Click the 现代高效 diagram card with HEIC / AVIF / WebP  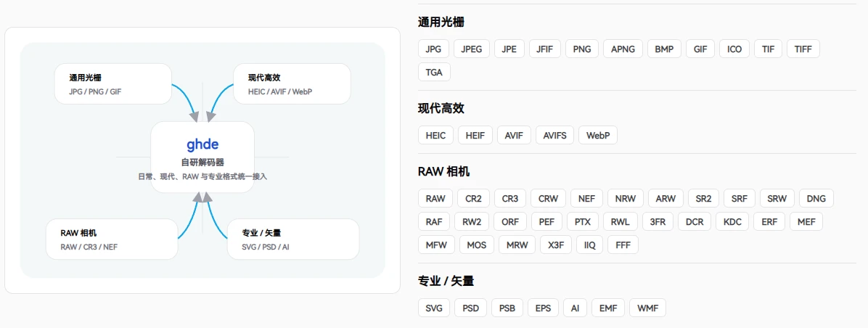pyautogui.click(x=292, y=84)
